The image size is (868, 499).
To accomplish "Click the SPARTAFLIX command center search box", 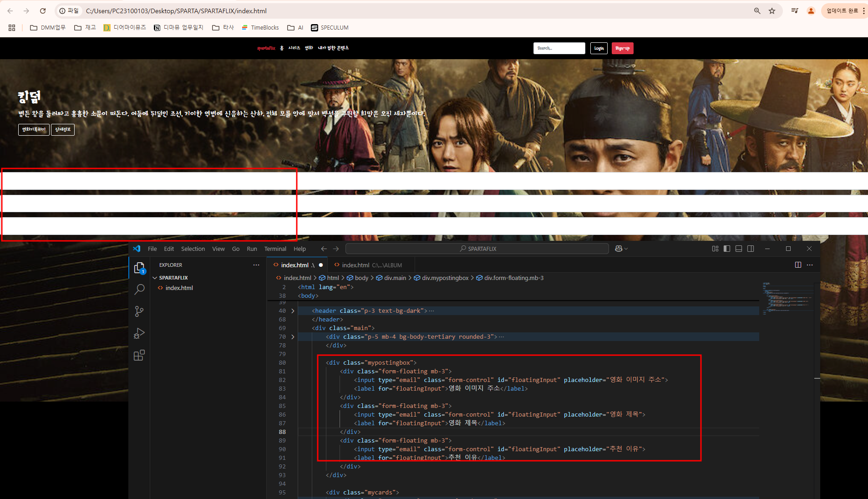I will point(477,249).
